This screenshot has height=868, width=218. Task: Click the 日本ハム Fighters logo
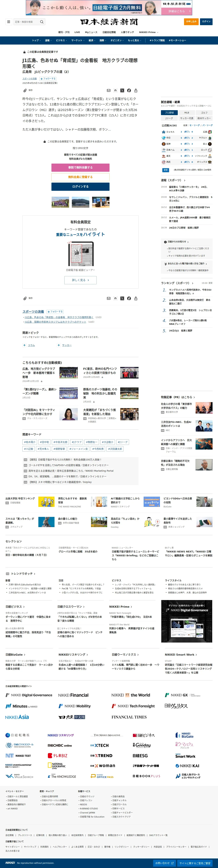[x=163, y=150]
